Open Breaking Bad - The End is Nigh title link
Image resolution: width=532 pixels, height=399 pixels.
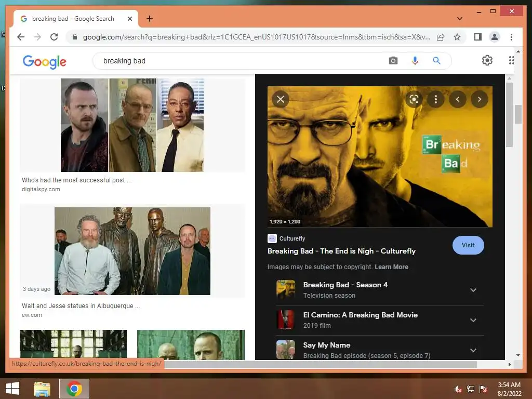341,251
